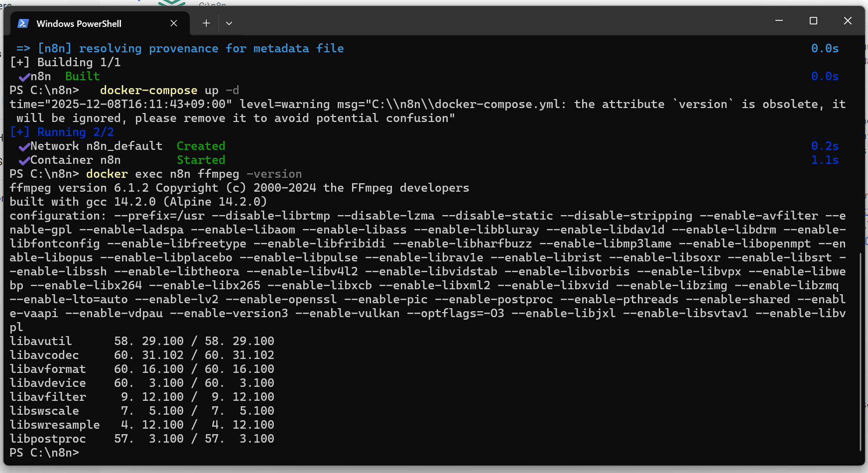Close the Windows PowerShell tab
Screen dimensions: 868x473
(174, 23)
